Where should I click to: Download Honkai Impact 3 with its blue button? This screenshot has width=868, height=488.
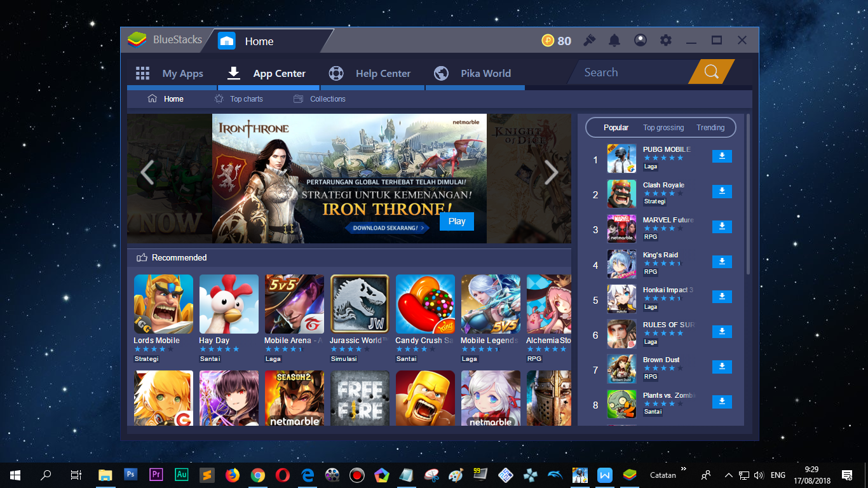coord(722,296)
